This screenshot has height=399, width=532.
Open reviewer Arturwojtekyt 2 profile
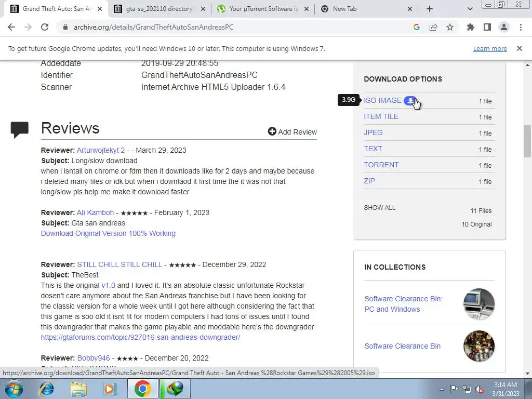(101, 150)
